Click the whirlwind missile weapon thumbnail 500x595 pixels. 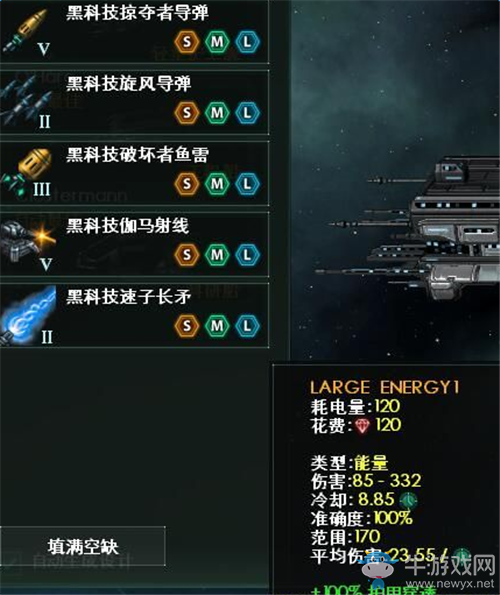pos(27,102)
